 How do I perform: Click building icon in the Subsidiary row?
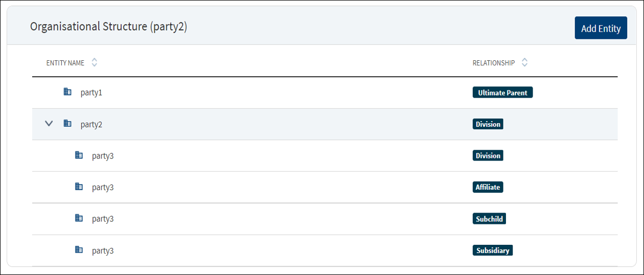(x=79, y=250)
